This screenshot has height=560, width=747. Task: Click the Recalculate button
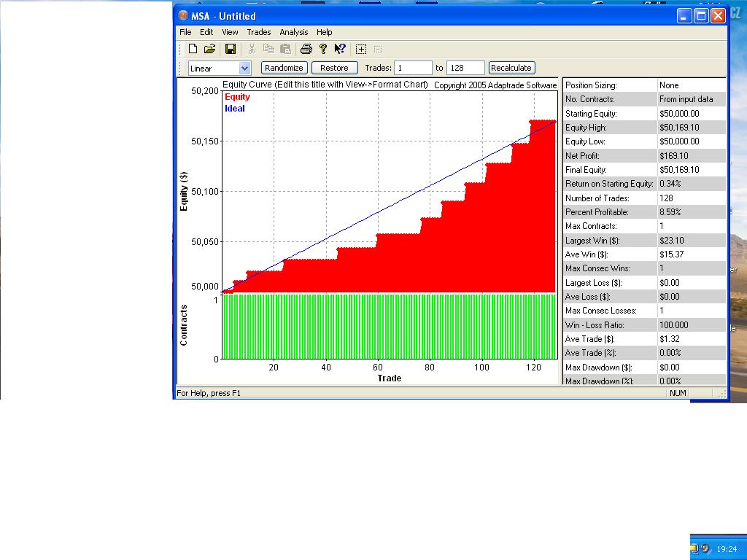point(511,68)
